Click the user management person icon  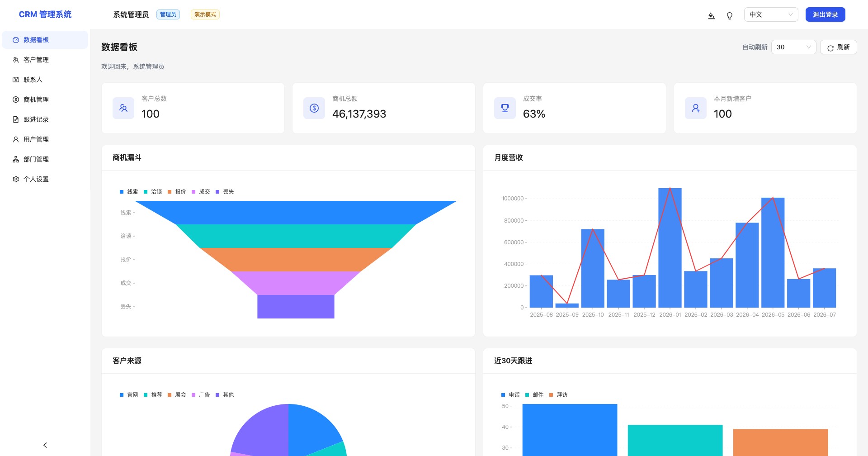[x=16, y=139]
